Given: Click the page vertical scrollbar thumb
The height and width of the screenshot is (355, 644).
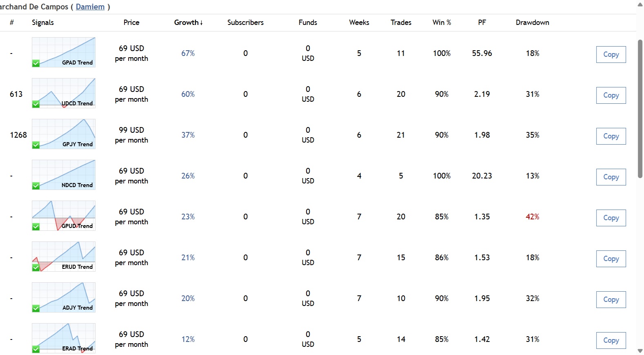Looking at the screenshot, I should (640, 108).
